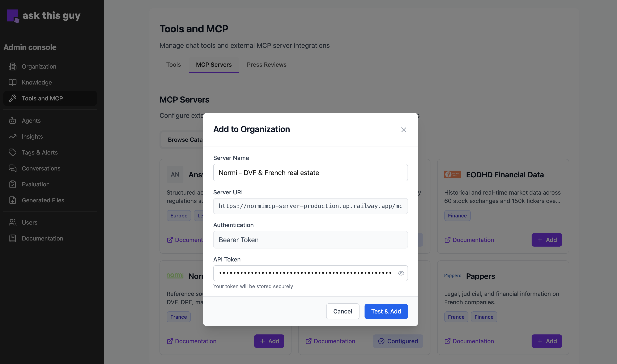Image resolution: width=617 pixels, height=364 pixels.
Task: Click inside the Server Name field
Action: click(310, 172)
